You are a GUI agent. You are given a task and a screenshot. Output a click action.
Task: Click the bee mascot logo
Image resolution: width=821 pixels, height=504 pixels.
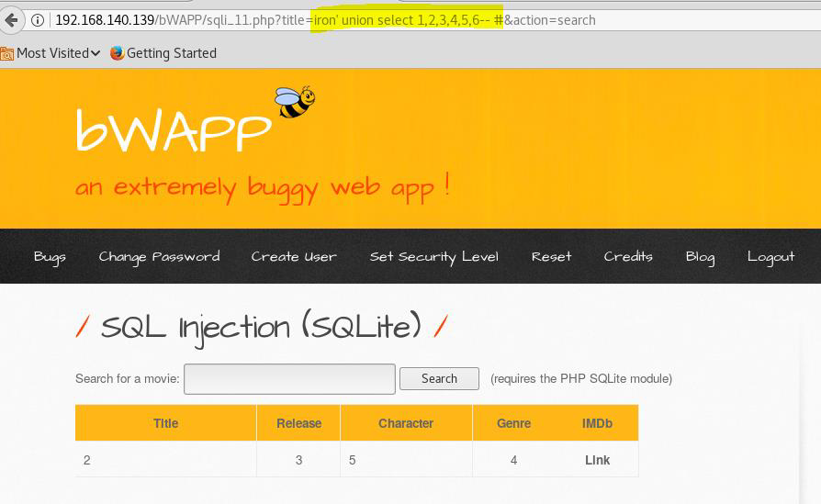[295, 102]
